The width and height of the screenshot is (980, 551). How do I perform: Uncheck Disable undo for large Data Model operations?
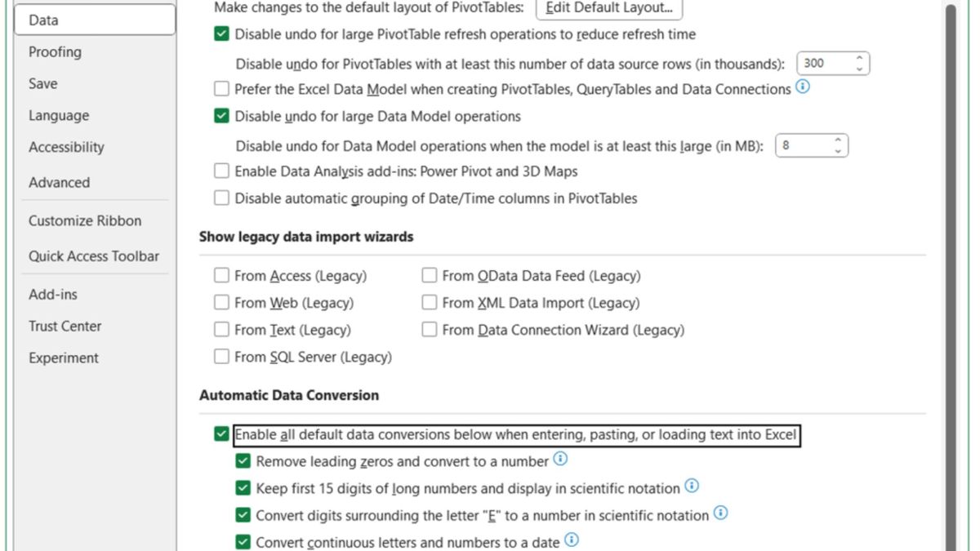(221, 116)
